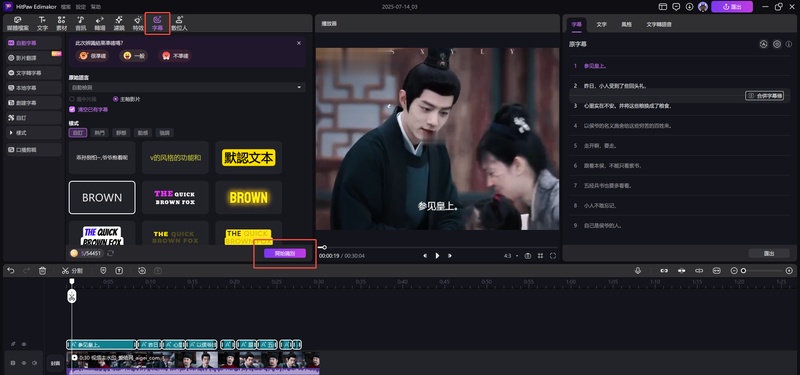This screenshot has height=375, width=800.
Task: Switch to the 文字轉語音 text-to-speech tab
Action: [x=659, y=24]
